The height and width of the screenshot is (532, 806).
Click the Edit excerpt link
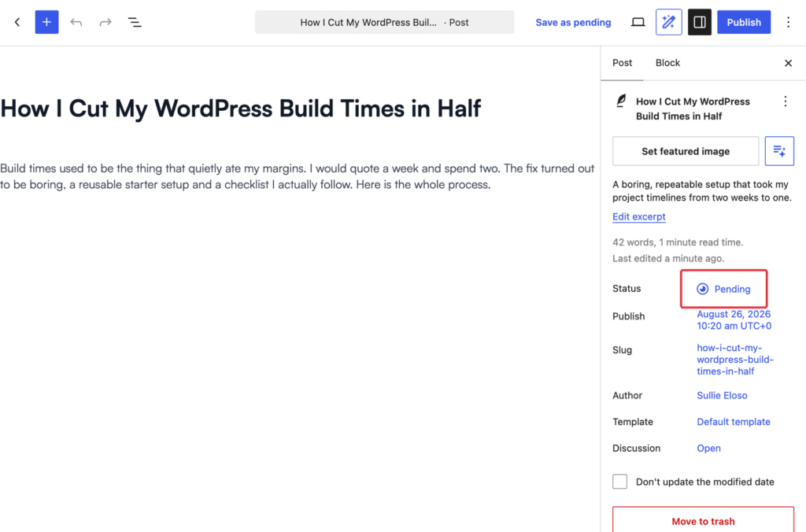(x=639, y=216)
